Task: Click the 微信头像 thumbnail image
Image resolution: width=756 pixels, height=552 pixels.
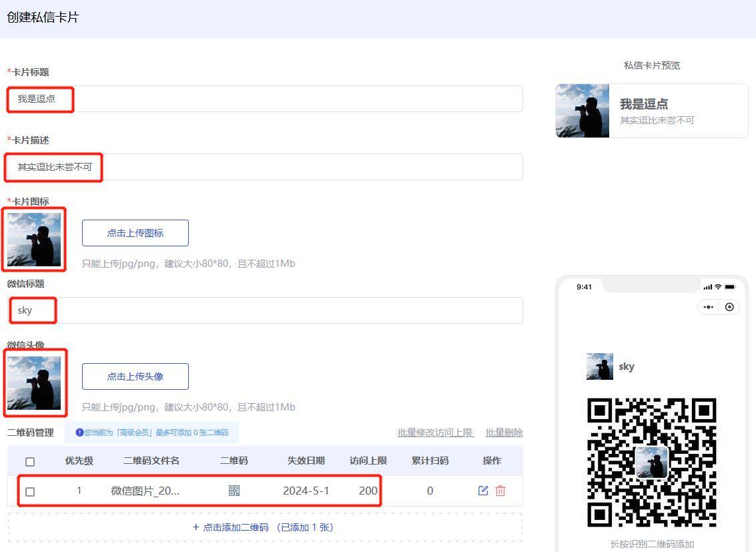Action: (x=34, y=382)
